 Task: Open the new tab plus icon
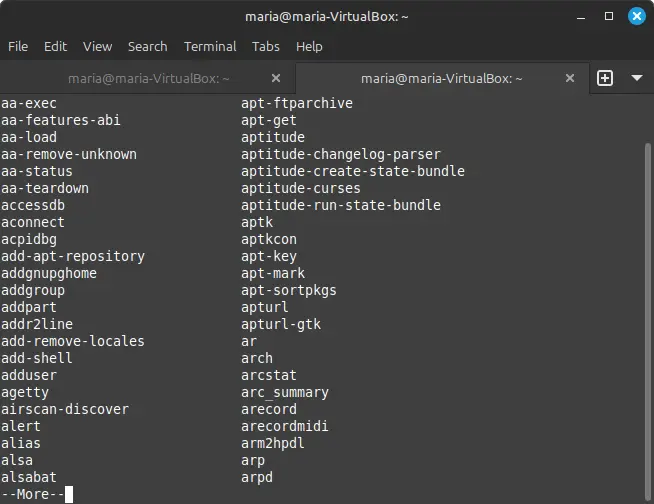pos(605,78)
